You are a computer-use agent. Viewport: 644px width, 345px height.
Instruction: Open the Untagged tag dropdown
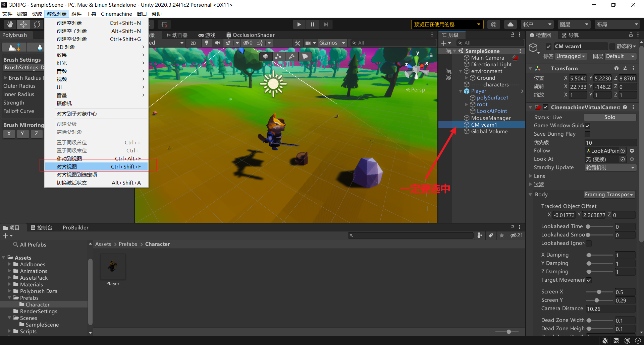point(571,56)
